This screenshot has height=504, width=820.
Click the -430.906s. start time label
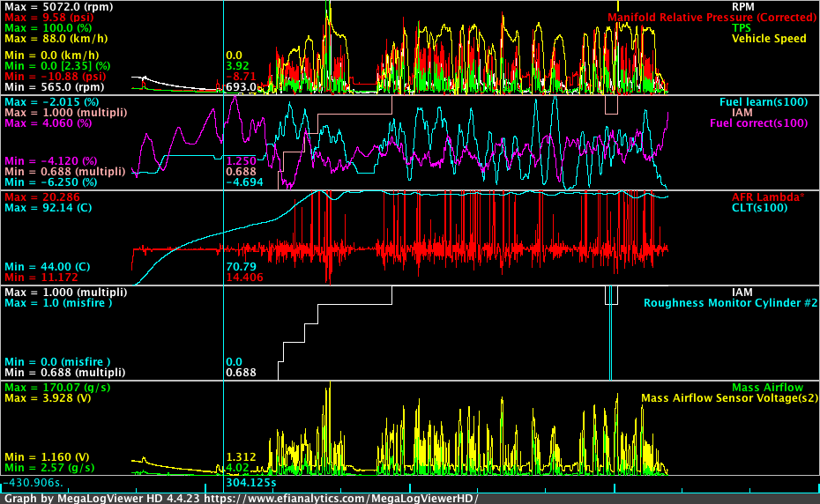tap(33, 483)
